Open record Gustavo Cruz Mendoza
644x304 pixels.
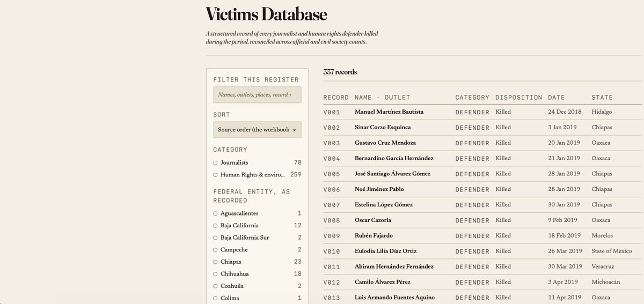385,143
